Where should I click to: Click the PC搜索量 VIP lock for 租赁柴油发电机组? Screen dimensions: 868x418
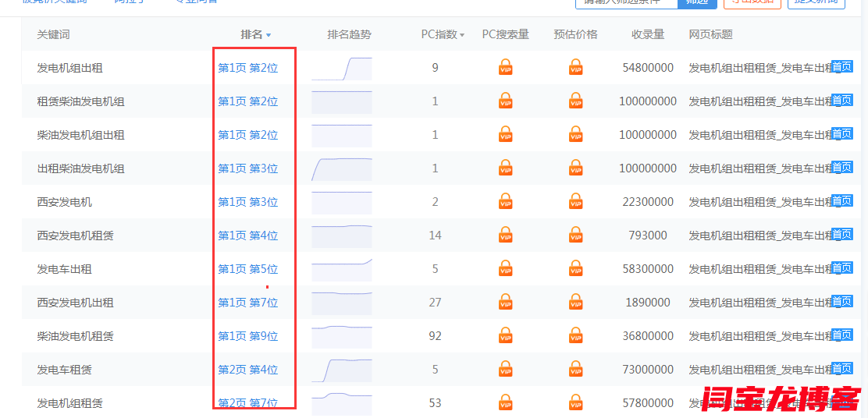[x=505, y=101]
